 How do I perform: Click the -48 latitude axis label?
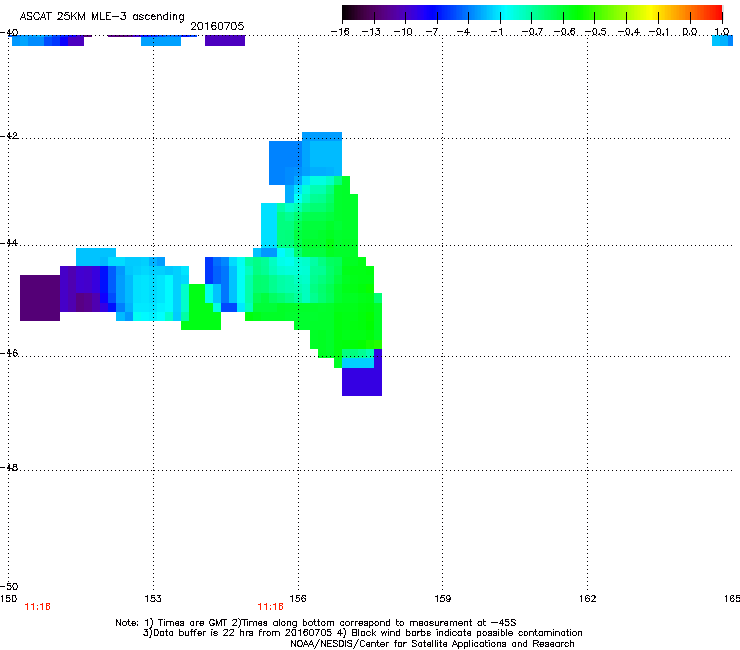[x=9, y=467]
